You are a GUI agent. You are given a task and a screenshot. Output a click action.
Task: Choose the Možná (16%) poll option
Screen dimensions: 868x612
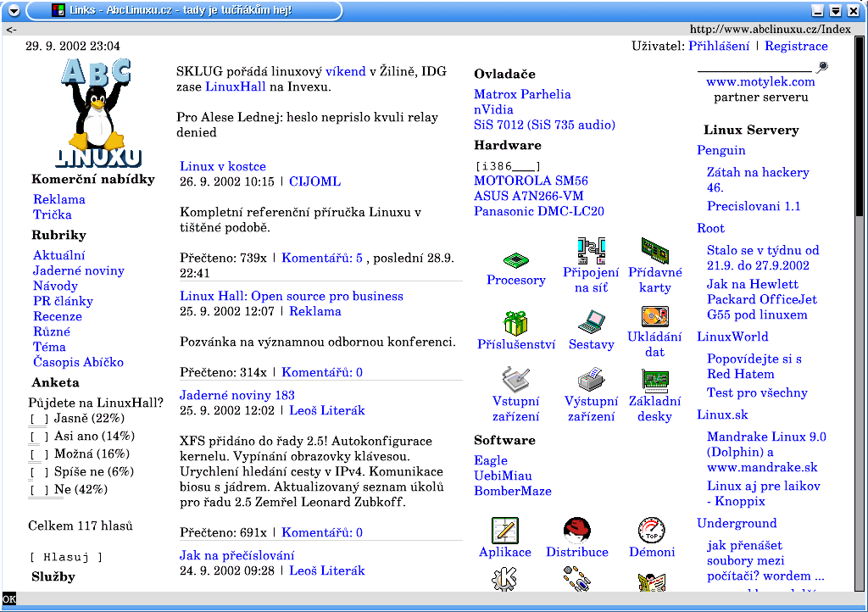coord(39,454)
